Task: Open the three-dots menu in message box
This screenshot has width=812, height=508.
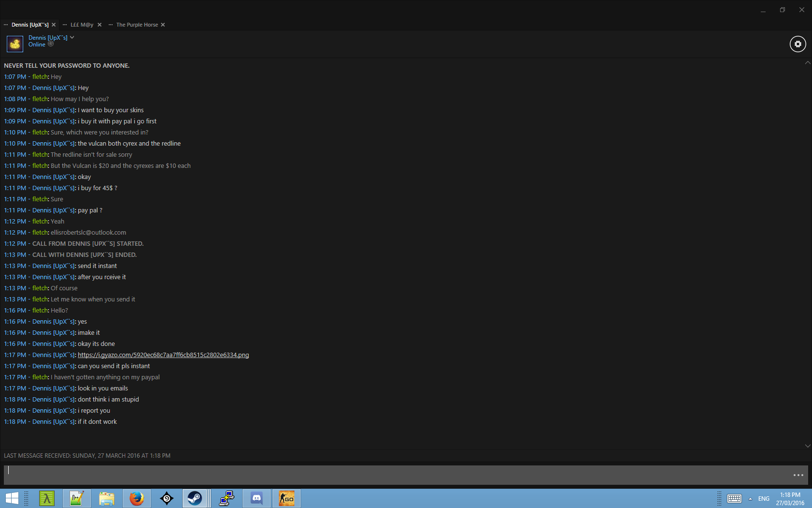Action: click(798, 475)
